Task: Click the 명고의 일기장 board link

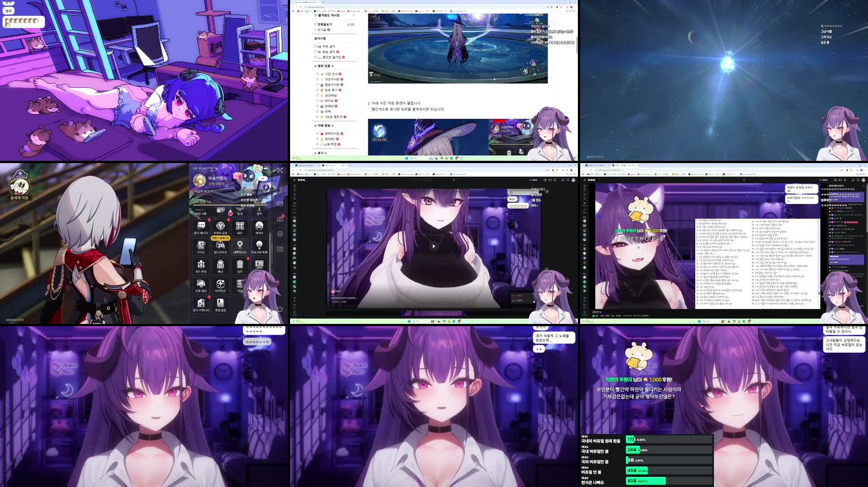Action: [x=332, y=58]
